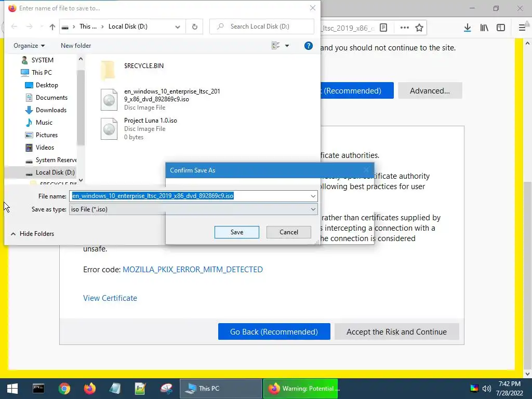Select en_windows_10_enterprise iso file icon
This screenshot has width=532, height=399.
109,99
